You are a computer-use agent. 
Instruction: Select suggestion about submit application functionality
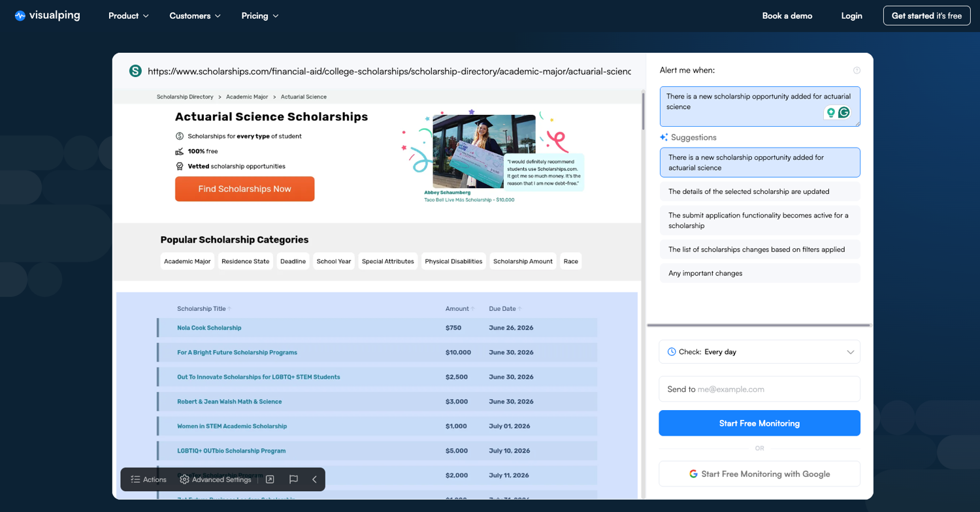tap(760, 221)
